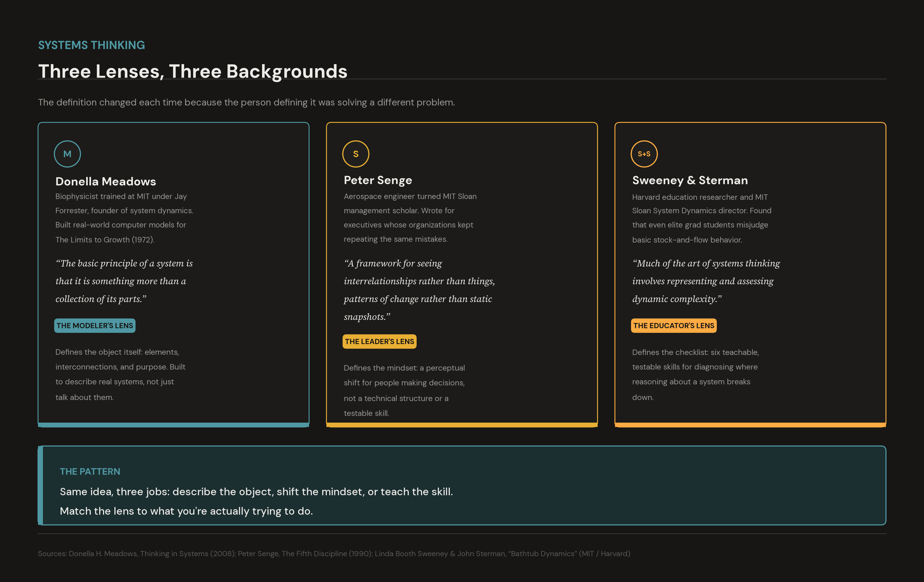Image resolution: width=924 pixels, height=582 pixels.
Task: Click the Senge biography paragraph
Action: tap(410, 218)
